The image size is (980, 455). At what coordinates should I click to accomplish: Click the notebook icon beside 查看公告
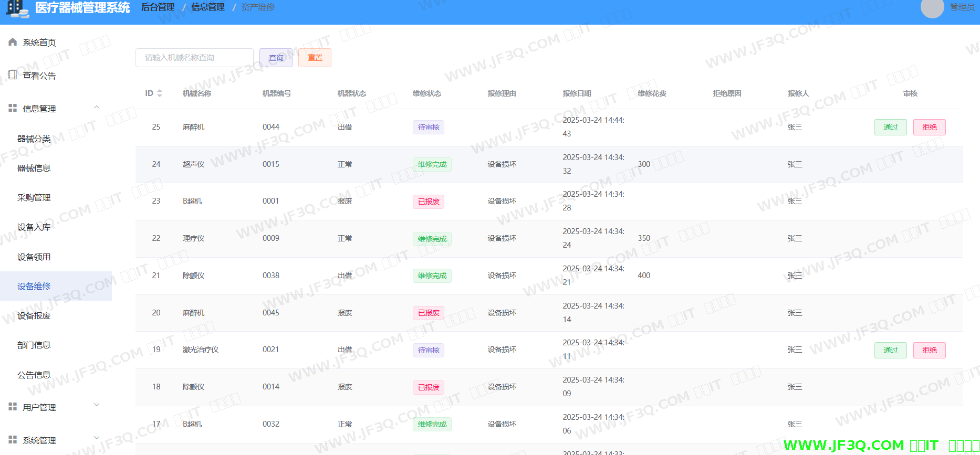13,75
